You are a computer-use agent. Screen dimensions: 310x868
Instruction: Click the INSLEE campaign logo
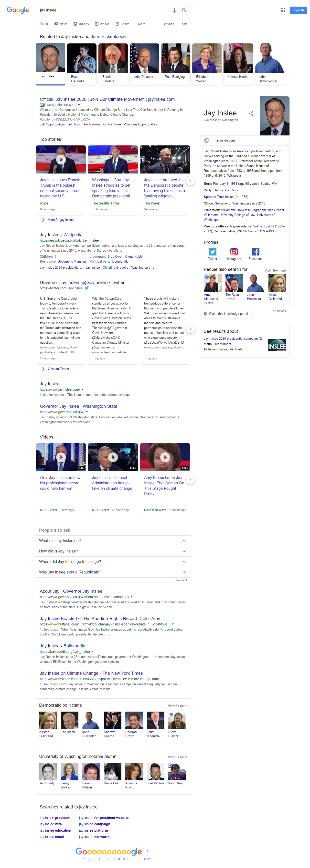click(277, 345)
